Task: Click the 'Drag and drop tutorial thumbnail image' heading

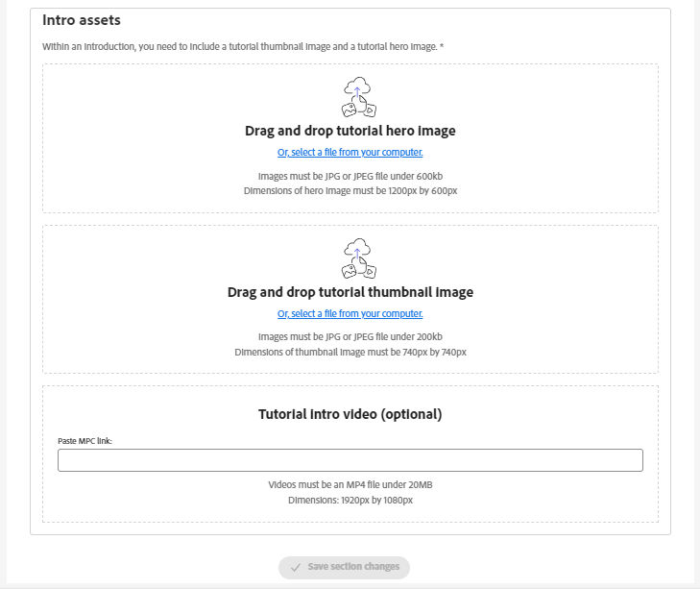Action: pyautogui.click(x=350, y=292)
